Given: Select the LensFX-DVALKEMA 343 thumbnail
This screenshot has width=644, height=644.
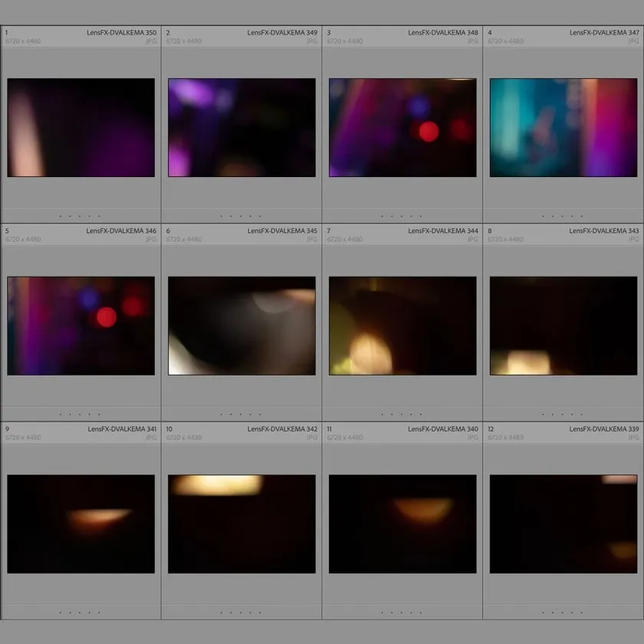Looking at the screenshot, I should (563, 326).
